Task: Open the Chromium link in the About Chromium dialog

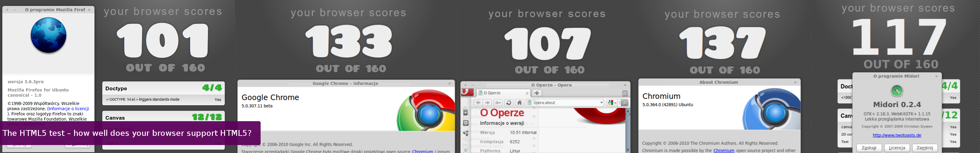Action: click(x=724, y=150)
